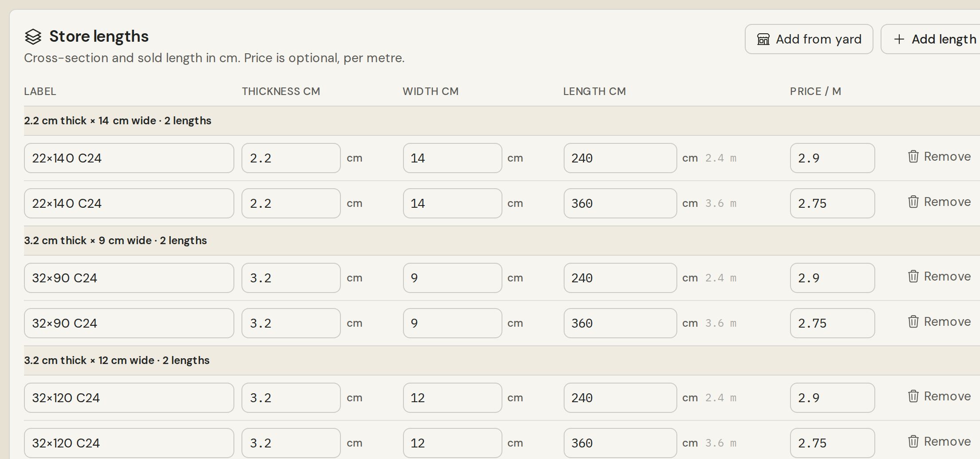Edit label of the 32×90 C24 240 cm row
Image resolution: width=980 pixels, height=459 pixels.
tap(129, 278)
